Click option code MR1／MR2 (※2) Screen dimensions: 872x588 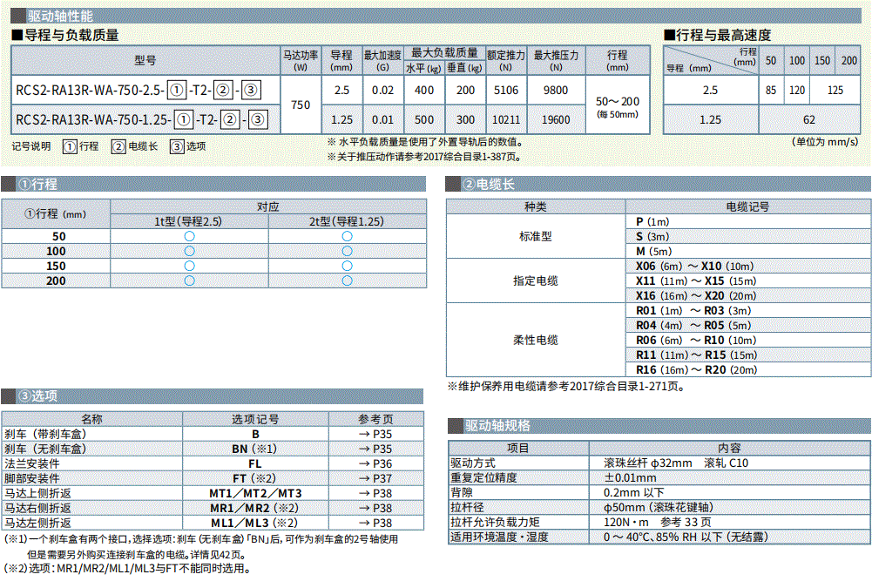click(254, 508)
